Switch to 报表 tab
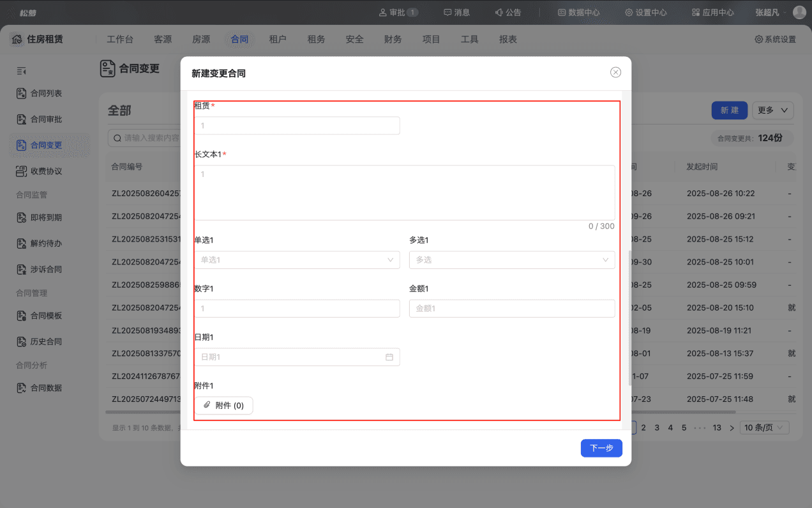The image size is (812, 508). coord(507,39)
